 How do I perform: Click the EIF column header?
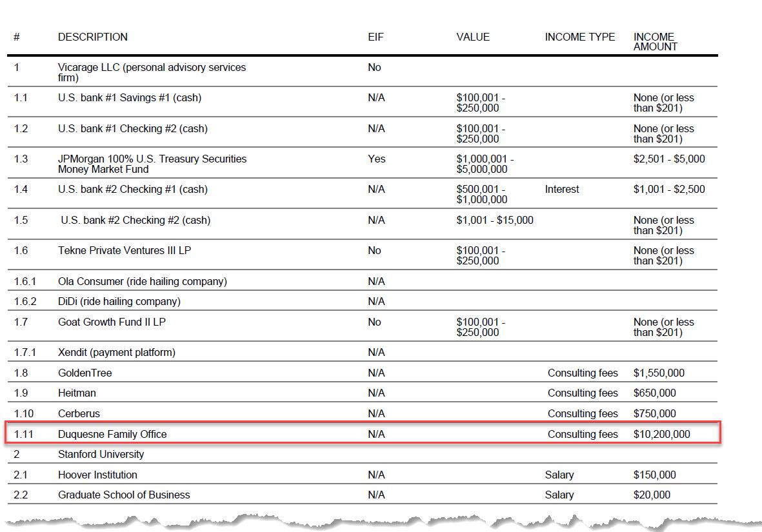[376, 37]
